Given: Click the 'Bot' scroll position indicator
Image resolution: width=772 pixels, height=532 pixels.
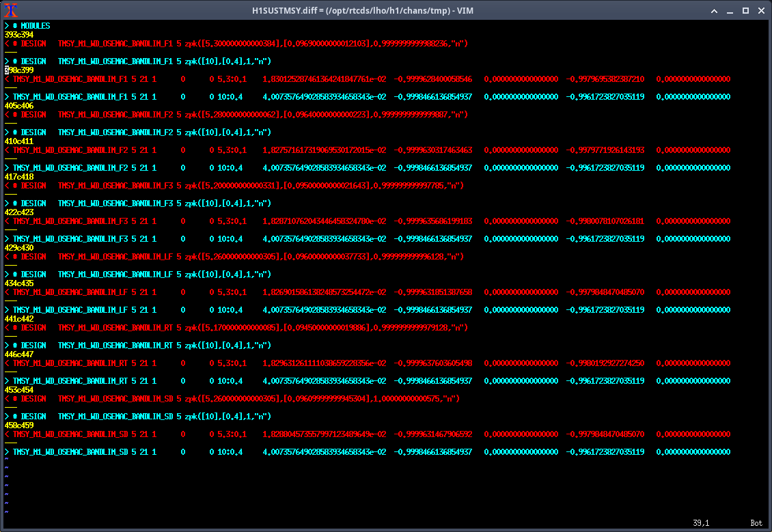Looking at the screenshot, I should point(756,523).
